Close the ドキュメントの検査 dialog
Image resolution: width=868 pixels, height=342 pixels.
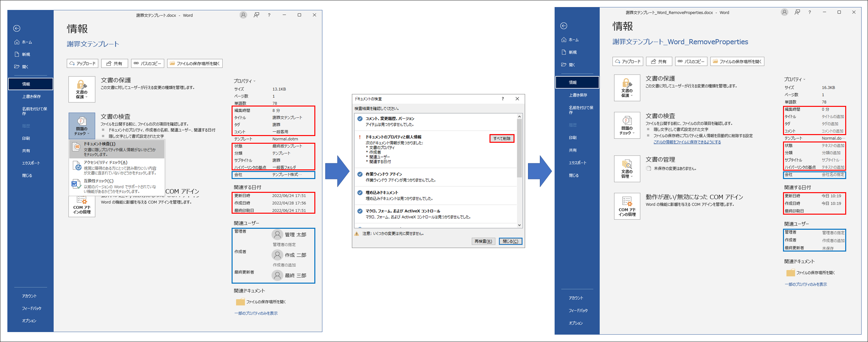(517, 99)
